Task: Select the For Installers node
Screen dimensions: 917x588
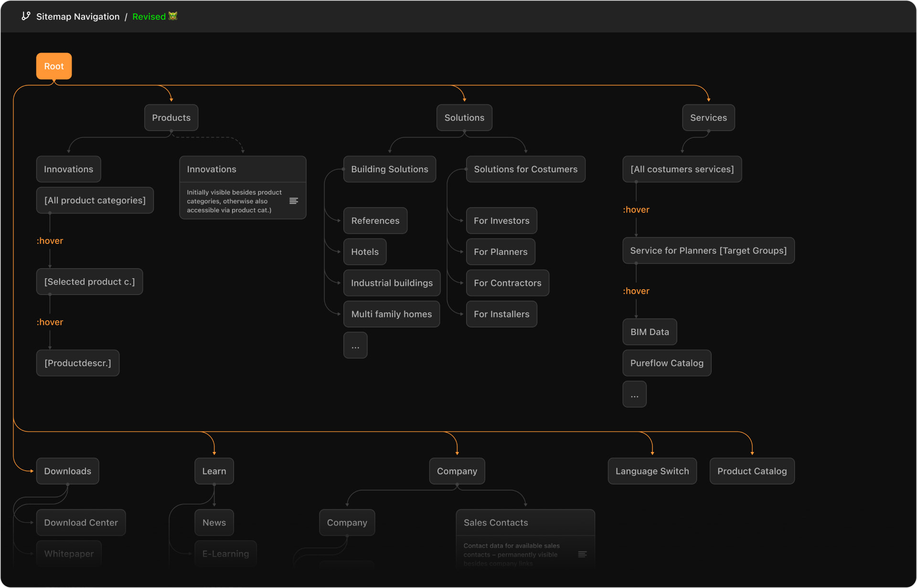Action: [501, 314]
